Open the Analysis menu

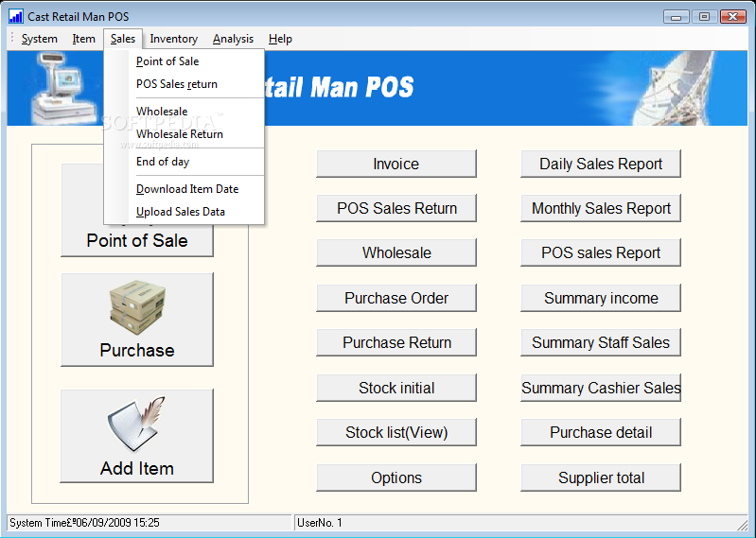(x=233, y=39)
